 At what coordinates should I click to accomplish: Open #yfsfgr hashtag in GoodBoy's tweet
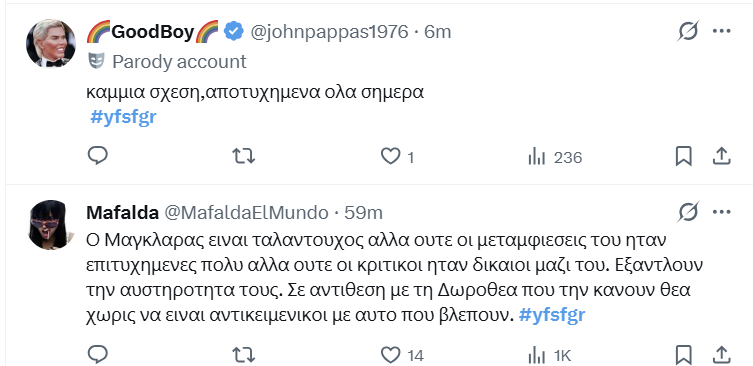pyautogui.click(x=123, y=117)
